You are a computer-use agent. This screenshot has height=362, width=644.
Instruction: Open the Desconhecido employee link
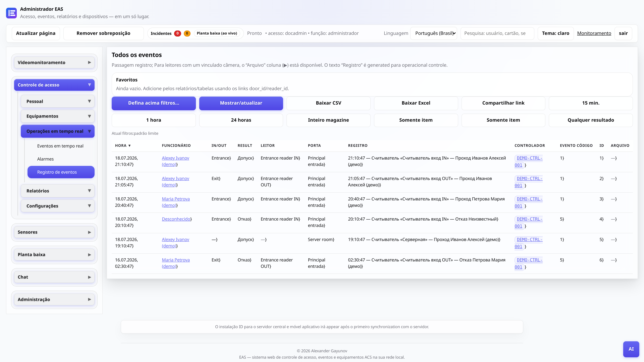tap(176, 219)
